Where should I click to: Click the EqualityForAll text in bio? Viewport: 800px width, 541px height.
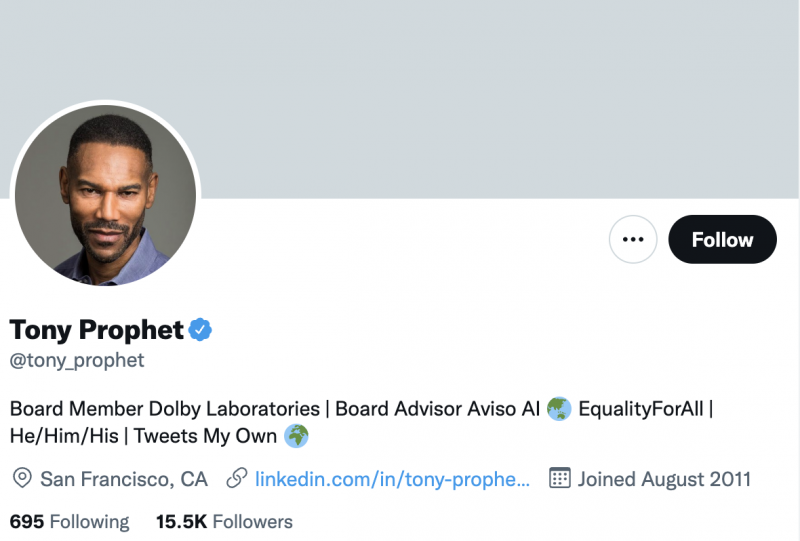[641, 409]
